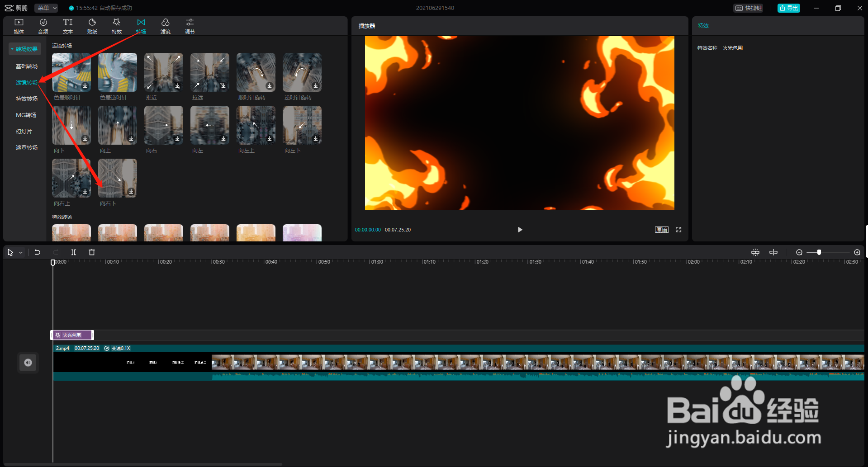Toggle the auto-snap icon in timeline toolbar

[x=755, y=252]
